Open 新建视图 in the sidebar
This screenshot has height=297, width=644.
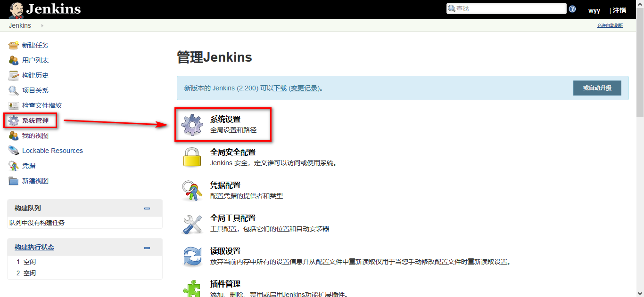coord(35,181)
